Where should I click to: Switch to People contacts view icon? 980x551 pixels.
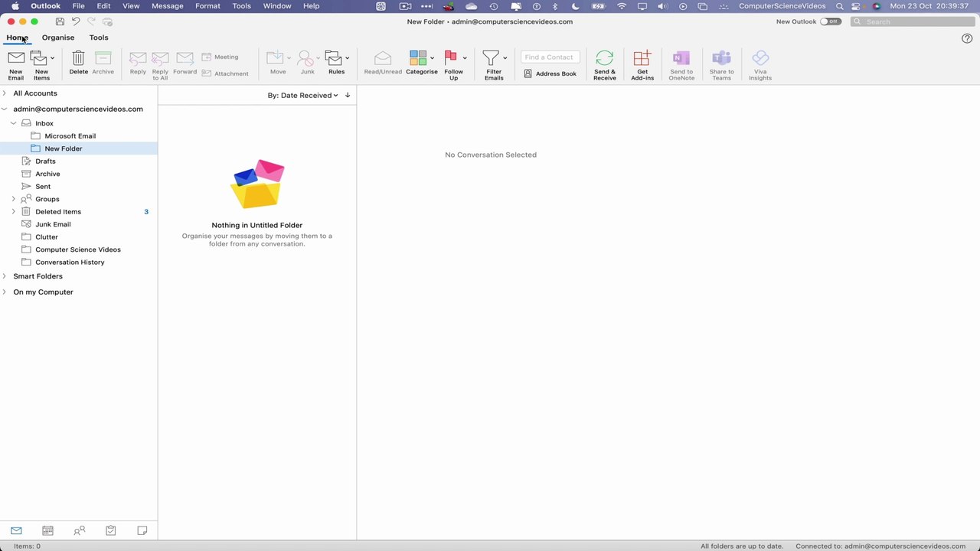click(79, 530)
